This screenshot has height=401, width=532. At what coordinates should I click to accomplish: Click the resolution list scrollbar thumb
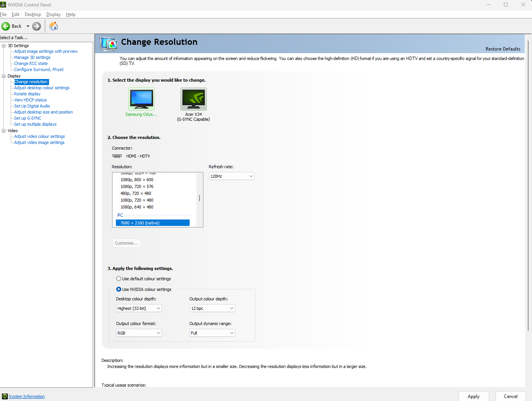(199, 198)
